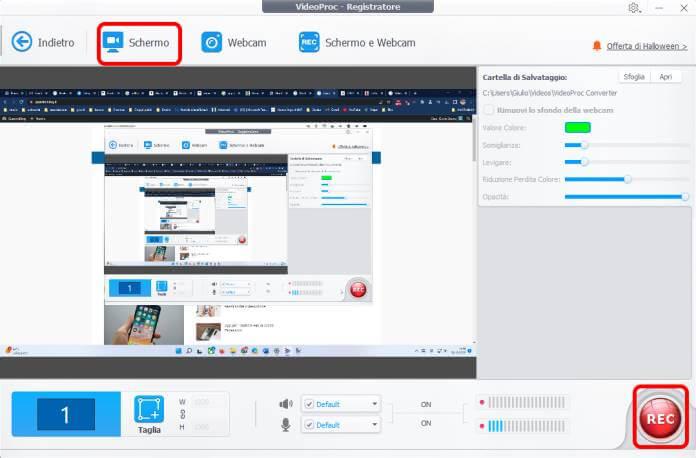Screen dimensions: 696x458
Task: Open settings via the gear icon
Action: click(x=634, y=8)
